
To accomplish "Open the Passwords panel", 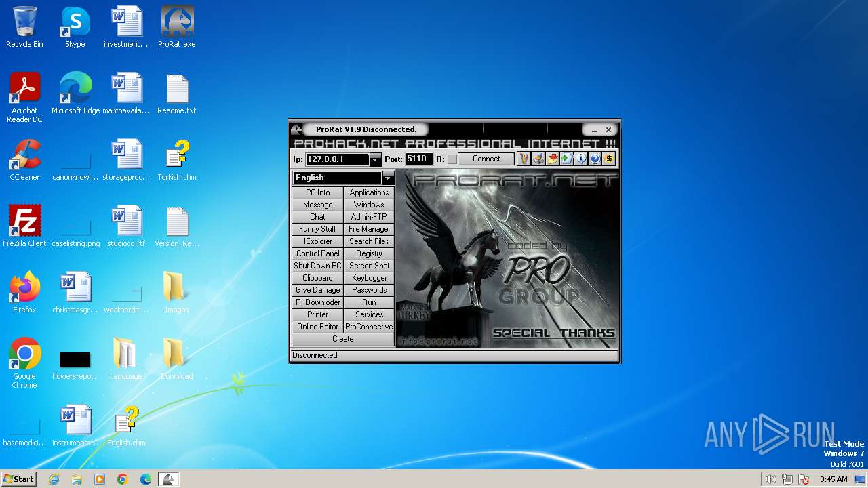I will 369,290.
